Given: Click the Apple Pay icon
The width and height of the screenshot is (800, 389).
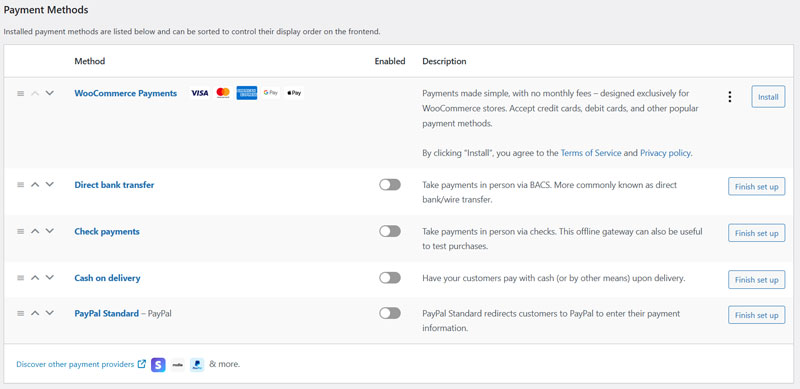Looking at the screenshot, I should point(294,93).
